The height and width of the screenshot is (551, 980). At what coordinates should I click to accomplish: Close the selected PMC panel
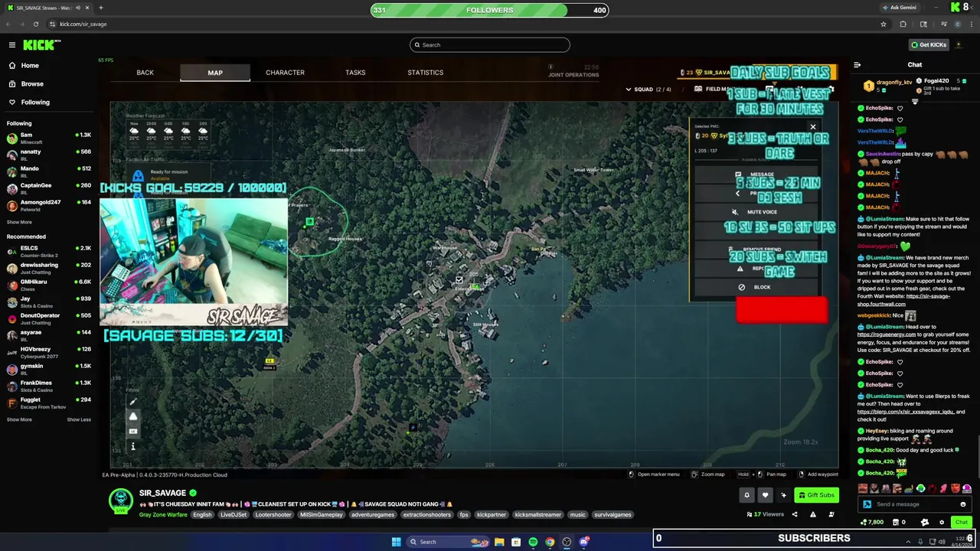tap(813, 127)
